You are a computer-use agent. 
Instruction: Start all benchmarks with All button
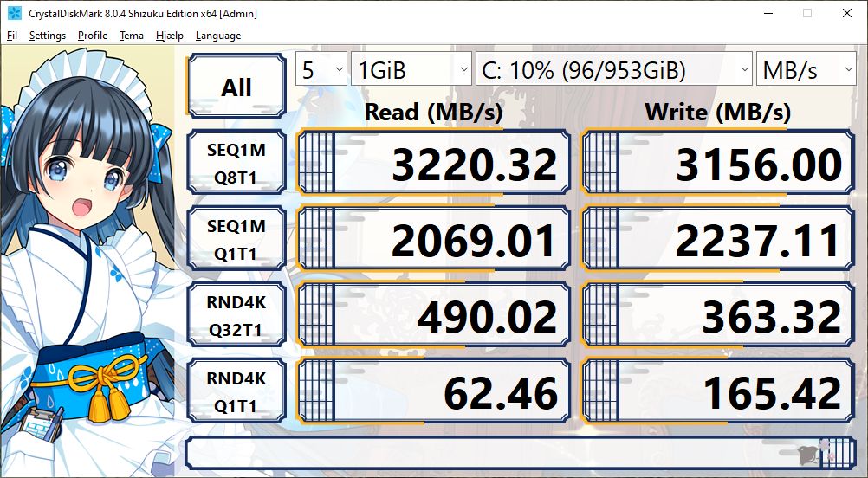coord(236,87)
